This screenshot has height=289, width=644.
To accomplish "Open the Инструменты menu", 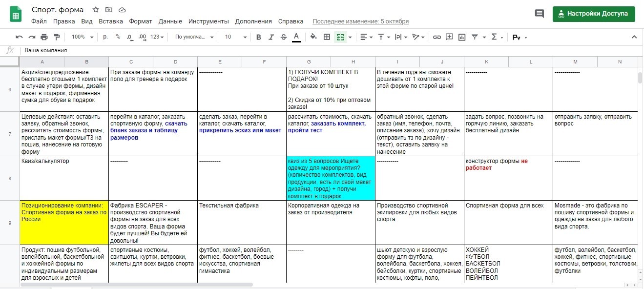I will (x=208, y=21).
